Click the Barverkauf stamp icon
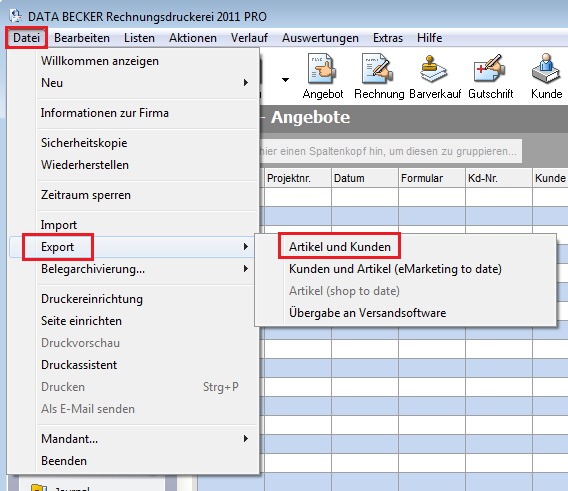This screenshot has height=491, width=568. pos(435,76)
